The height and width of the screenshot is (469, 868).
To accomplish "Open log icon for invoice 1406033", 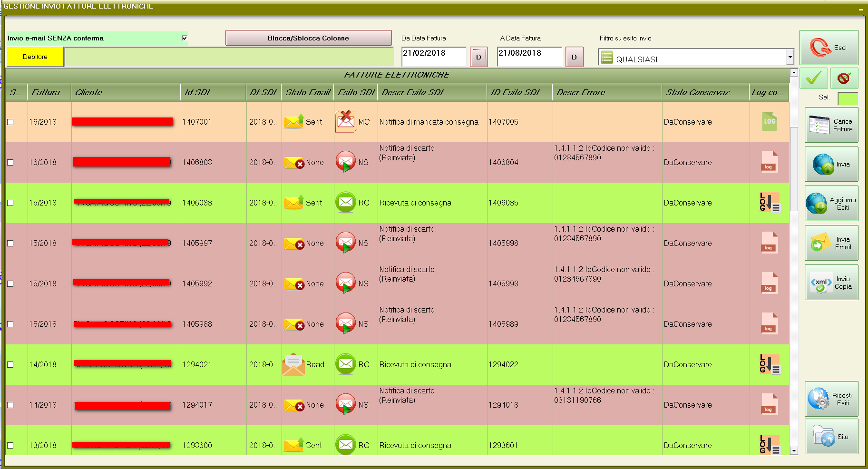I will (769, 203).
